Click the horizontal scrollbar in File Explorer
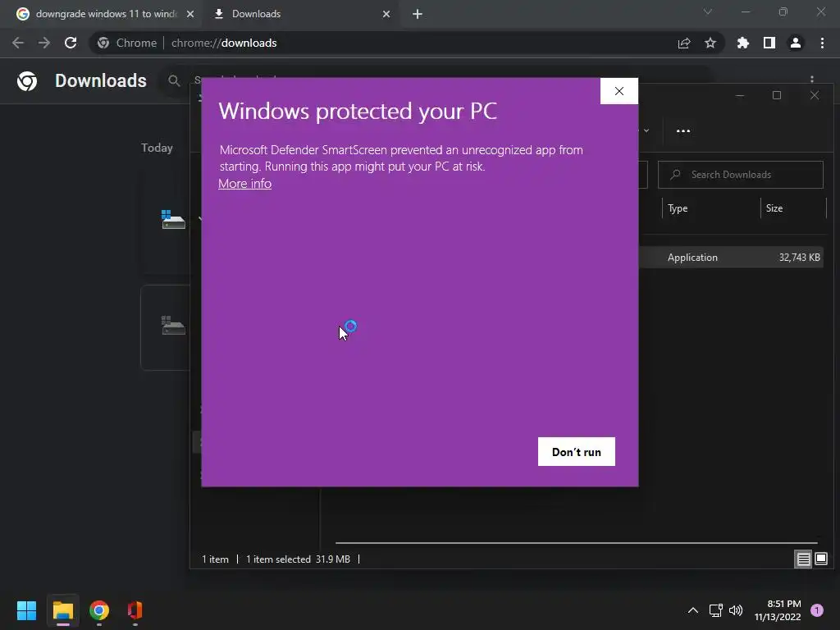The width and height of the screenshot is (840, 630). pos(577,543)
